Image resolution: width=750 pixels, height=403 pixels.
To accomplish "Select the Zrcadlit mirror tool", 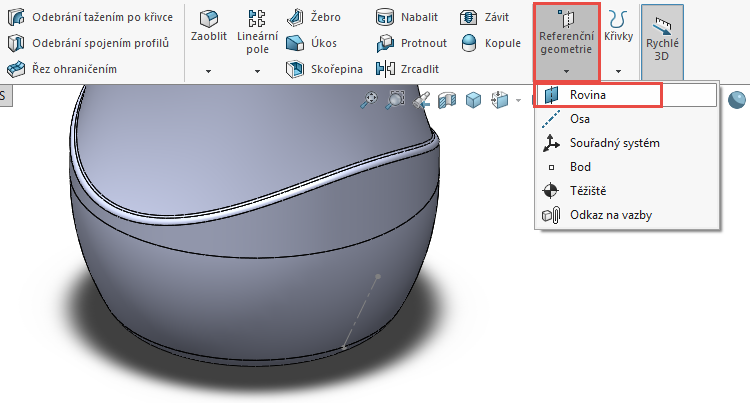I will point(407,69).
